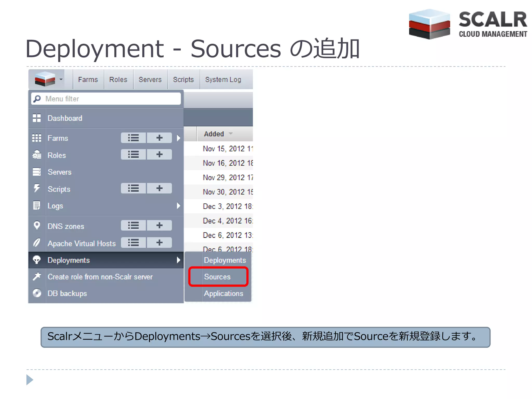Click the magnifier icon in Menu filter
532x399 pixels.
[x=37, y=99]
